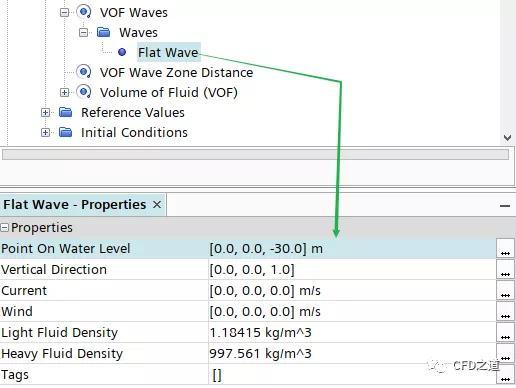Image resolution: width=516 pixels, height=388 pixels.
Task: Click the Waves folder icon
Action: click(104, 32)
